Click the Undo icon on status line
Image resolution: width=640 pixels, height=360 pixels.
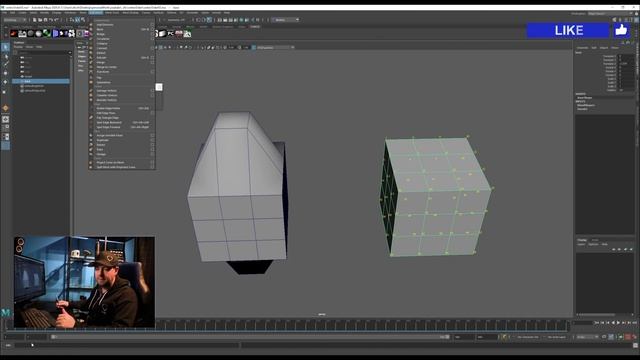tap(51, 20)
